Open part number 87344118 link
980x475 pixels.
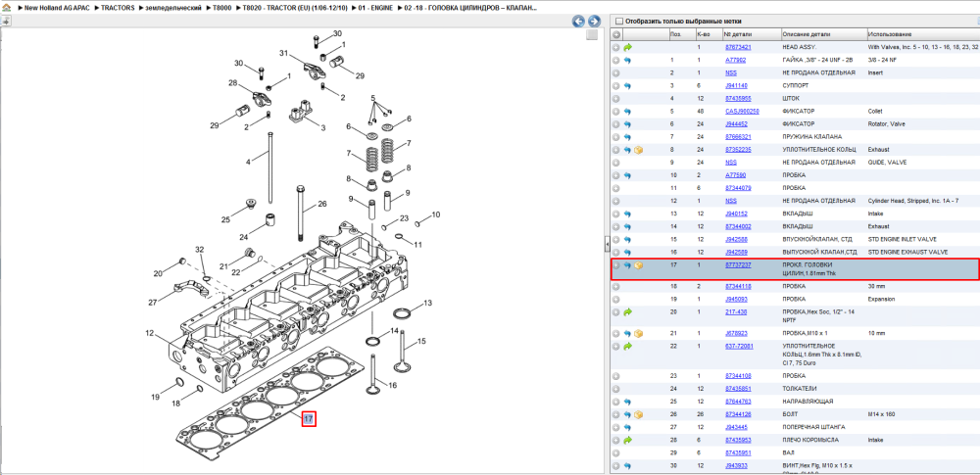point(738,286)
